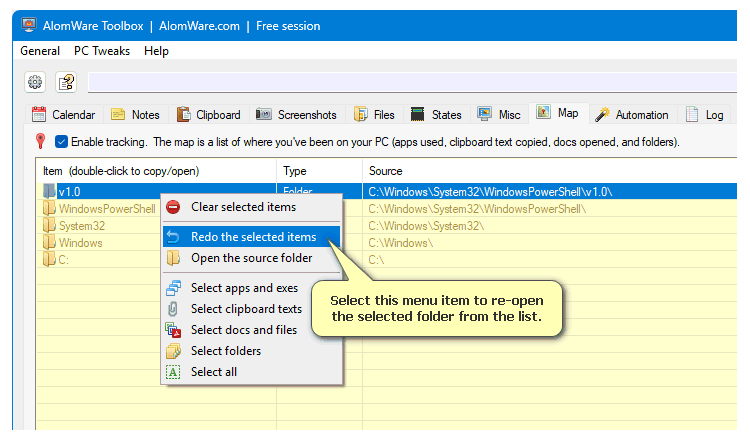
Task: Open the General menu
Action: click(x=40, y=51)
